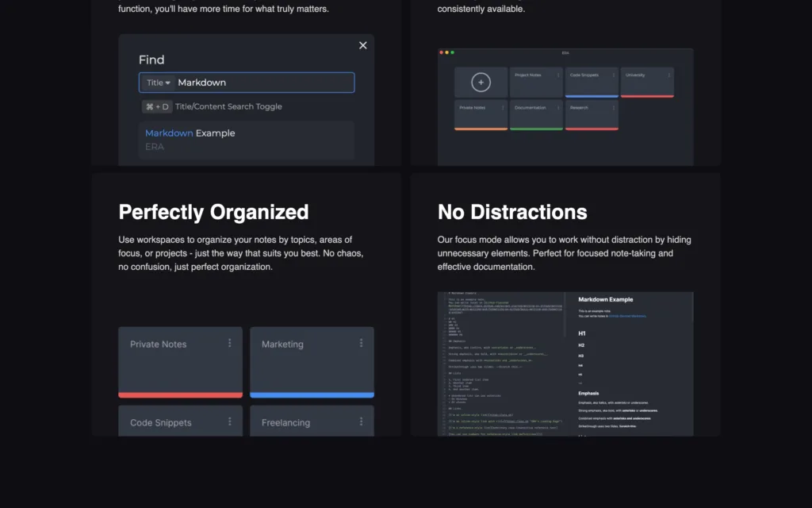Screen dimensions: 812x508
Task: Click the blue color bar under Marketing
Action: [312, 395]
